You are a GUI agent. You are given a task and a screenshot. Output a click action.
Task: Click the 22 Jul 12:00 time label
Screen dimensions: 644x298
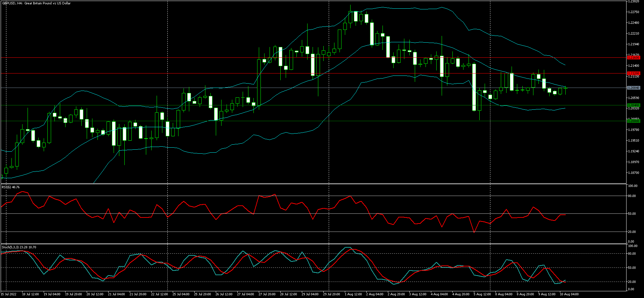(159, 294)
